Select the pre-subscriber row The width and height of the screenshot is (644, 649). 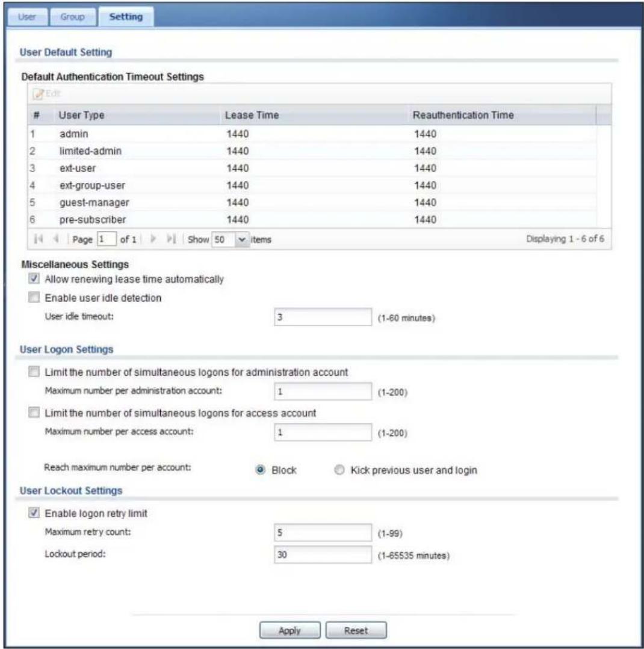(x=312, y=220)
